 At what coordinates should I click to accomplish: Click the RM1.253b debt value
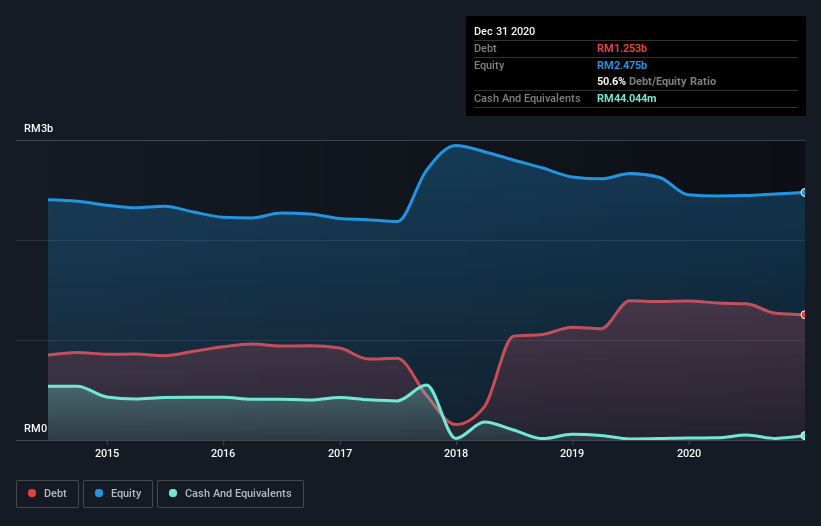pos(622,48)
